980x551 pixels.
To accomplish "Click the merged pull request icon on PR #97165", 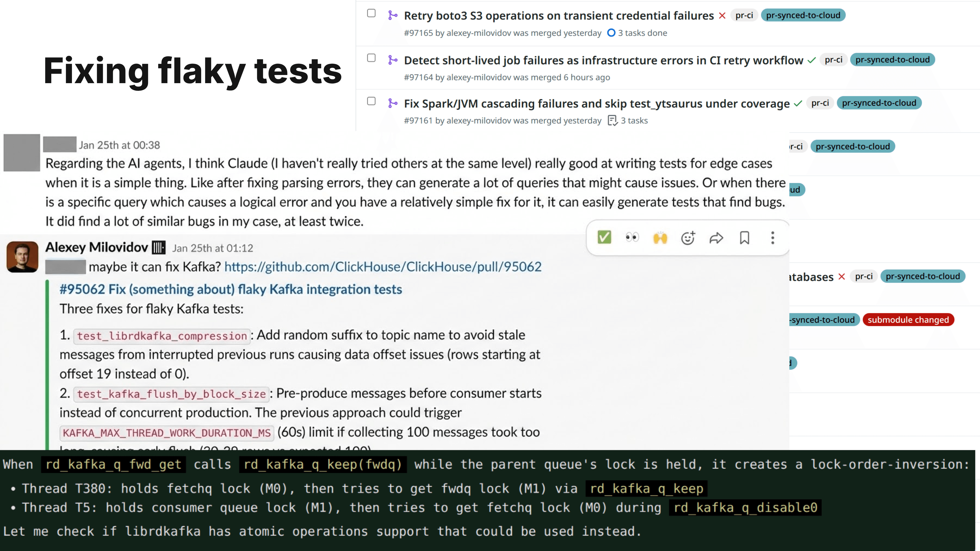I will (x=393, y=16).
